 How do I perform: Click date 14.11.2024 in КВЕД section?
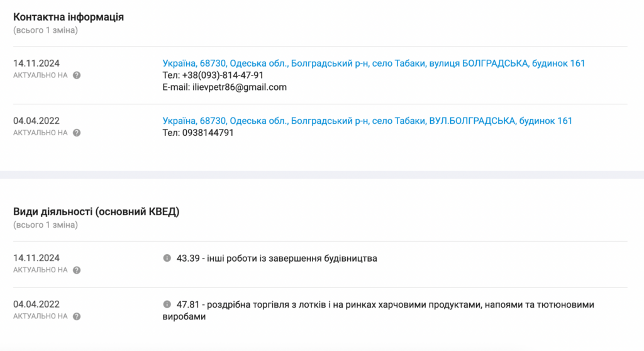coord(36,258)
